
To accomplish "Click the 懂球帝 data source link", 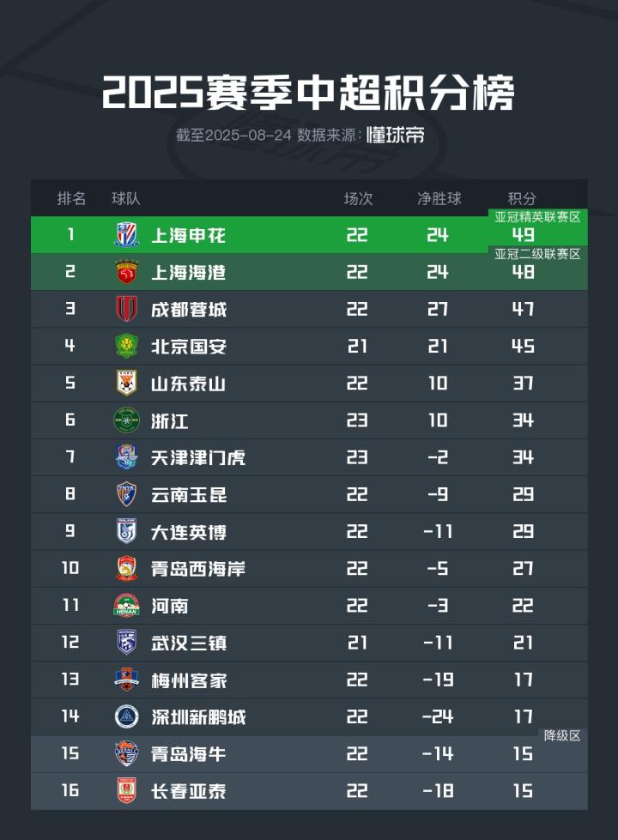I will (395, 136).
